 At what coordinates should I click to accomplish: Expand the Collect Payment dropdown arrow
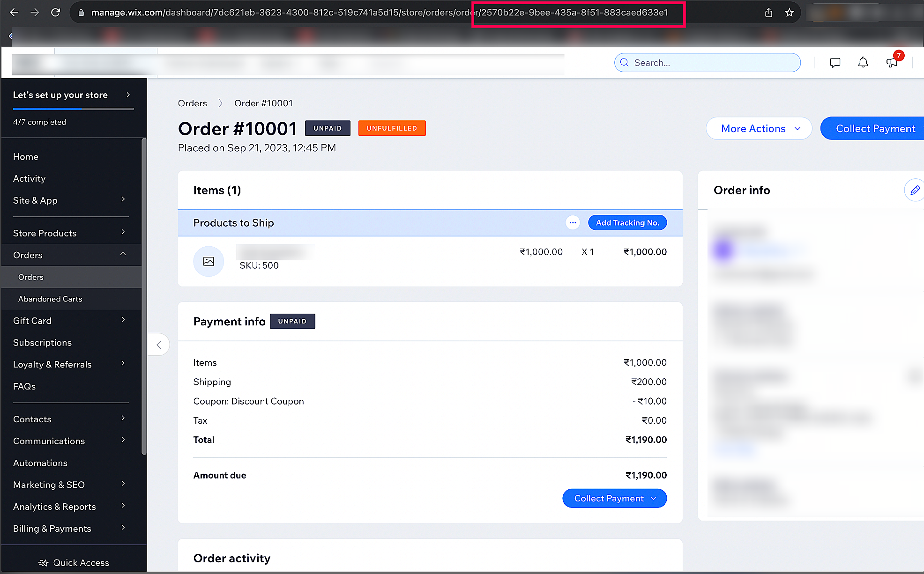tap(655, 498)
